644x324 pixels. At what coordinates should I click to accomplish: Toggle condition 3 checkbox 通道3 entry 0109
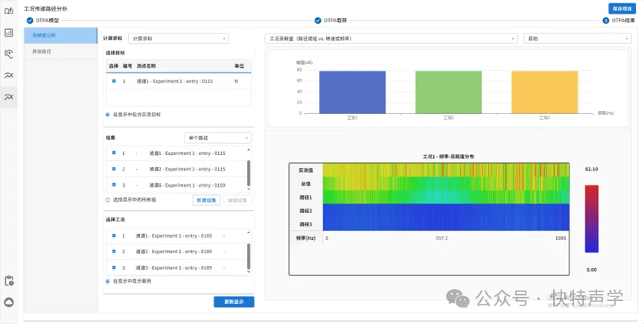pos(114,267)
